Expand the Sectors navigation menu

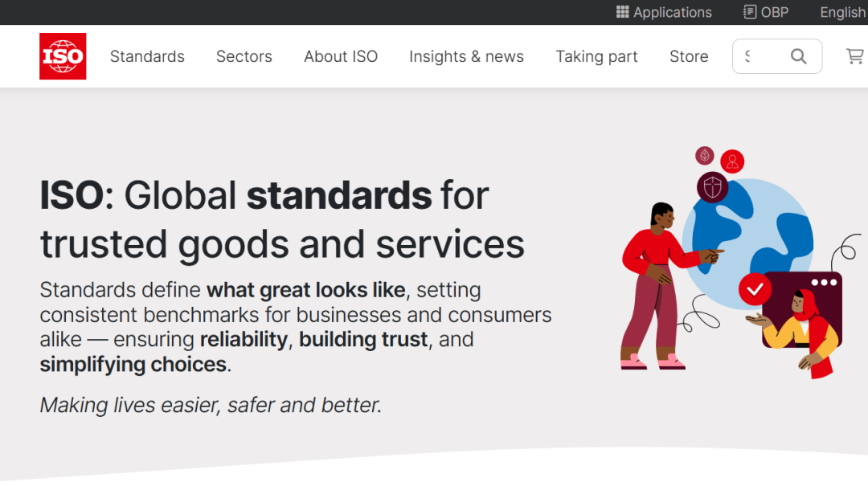tap(244, 56)
